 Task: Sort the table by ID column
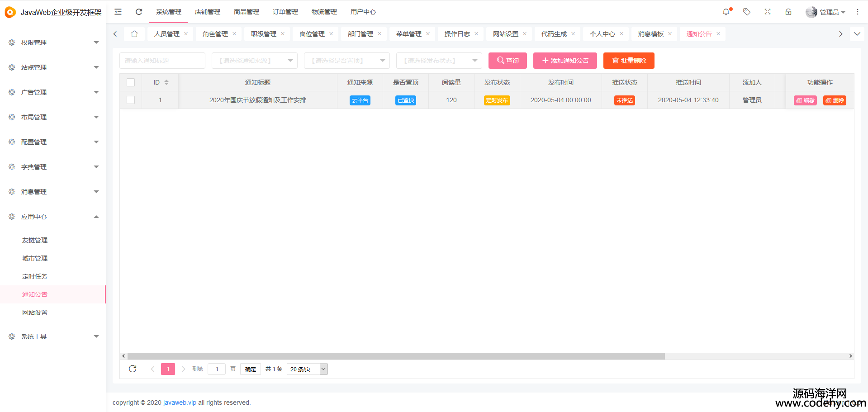point(166,82)
